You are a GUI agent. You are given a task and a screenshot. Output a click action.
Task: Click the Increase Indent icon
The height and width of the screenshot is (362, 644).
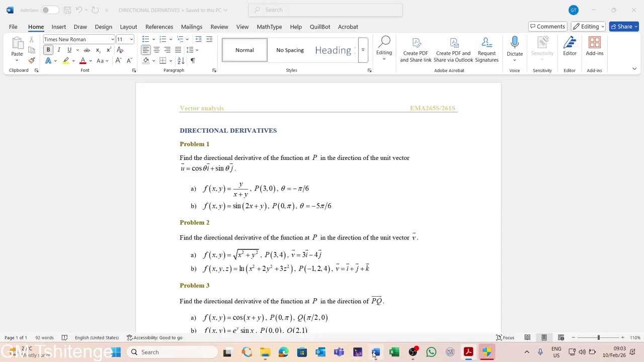pyautogui.click(x=209, y=39)
